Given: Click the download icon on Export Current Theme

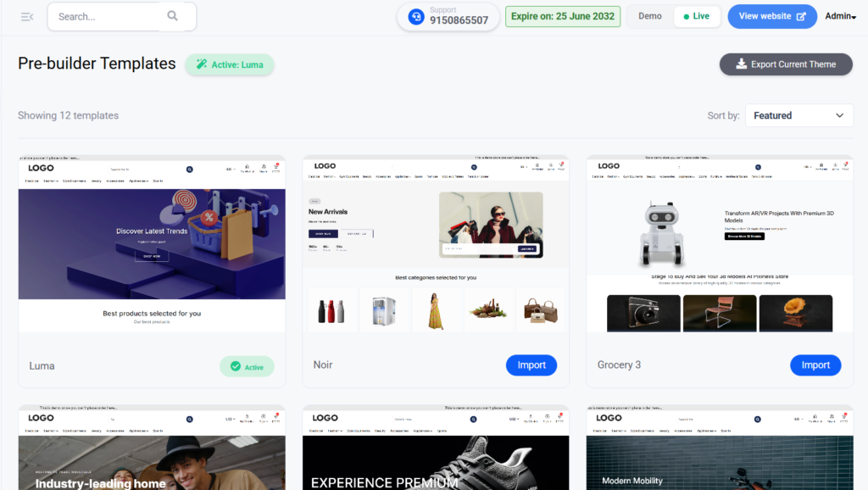Looking at the screenshot, I should point(741,64).
